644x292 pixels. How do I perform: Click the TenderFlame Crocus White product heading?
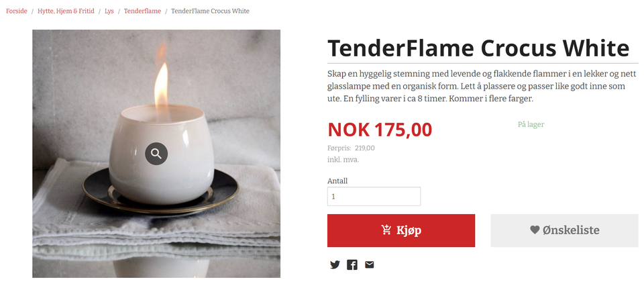478,48
